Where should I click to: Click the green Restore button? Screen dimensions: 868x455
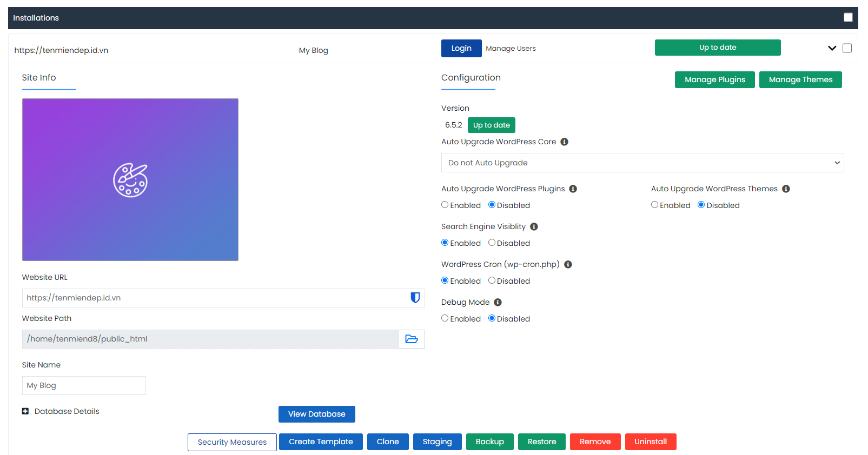coord(542,441)
